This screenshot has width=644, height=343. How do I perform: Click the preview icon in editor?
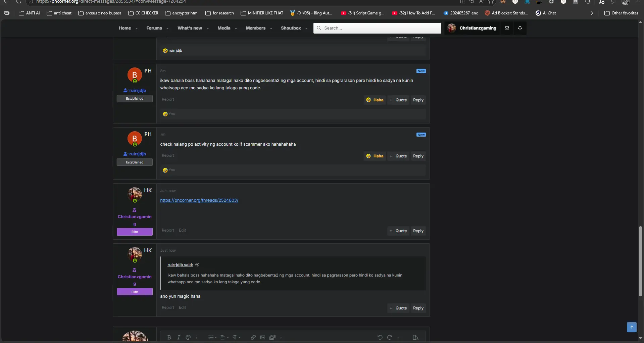(415, 337)
